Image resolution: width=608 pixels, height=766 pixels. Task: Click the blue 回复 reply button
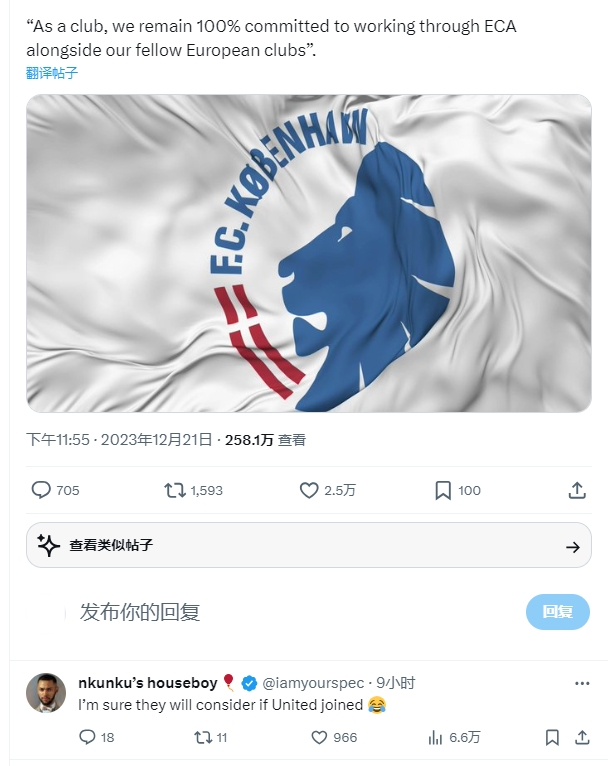click(x=558, y=612)
